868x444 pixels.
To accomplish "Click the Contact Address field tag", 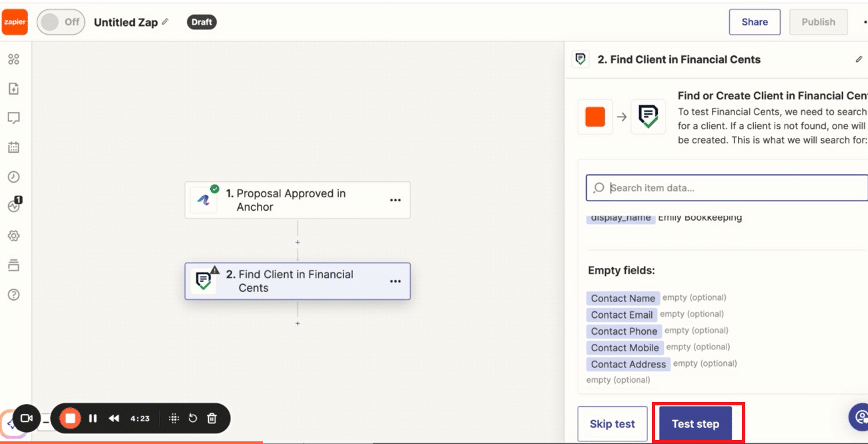I will tap(628, 364).
